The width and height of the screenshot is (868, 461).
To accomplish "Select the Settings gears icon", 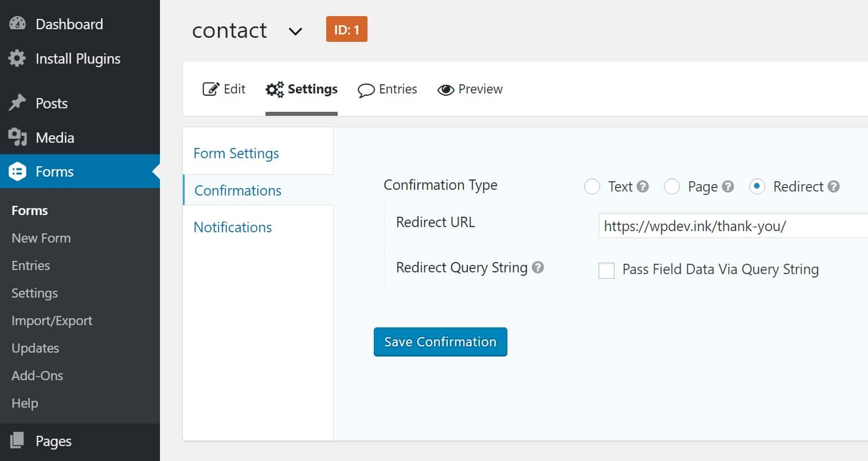I will pos(273,89).
